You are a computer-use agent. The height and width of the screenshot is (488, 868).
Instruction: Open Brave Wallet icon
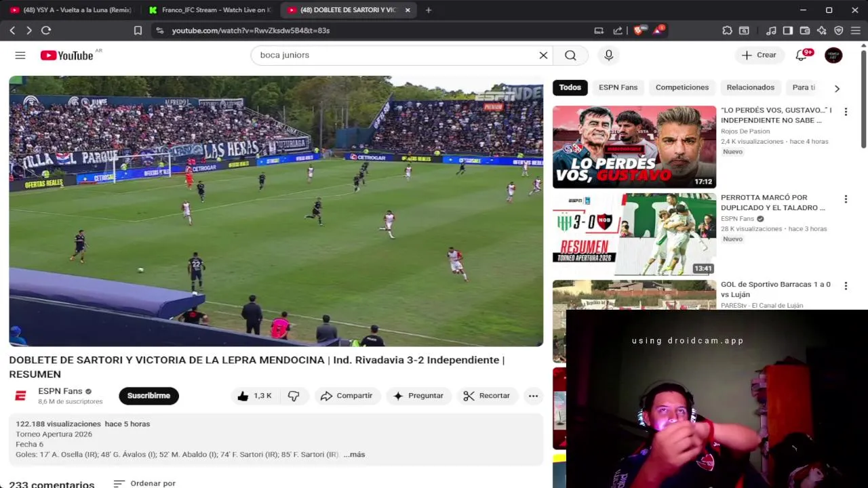pos(805,30)
